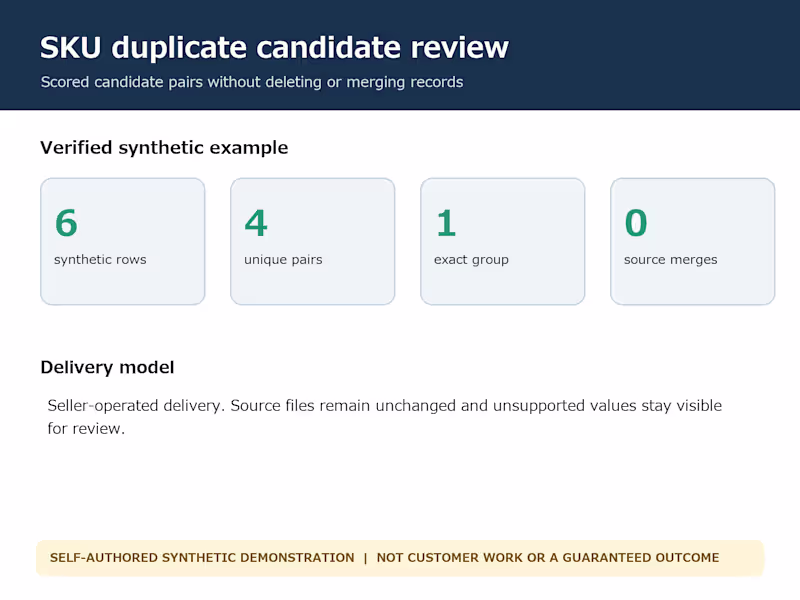
Task: Click the "Verified synthetic example" heading
Action: 164,148
